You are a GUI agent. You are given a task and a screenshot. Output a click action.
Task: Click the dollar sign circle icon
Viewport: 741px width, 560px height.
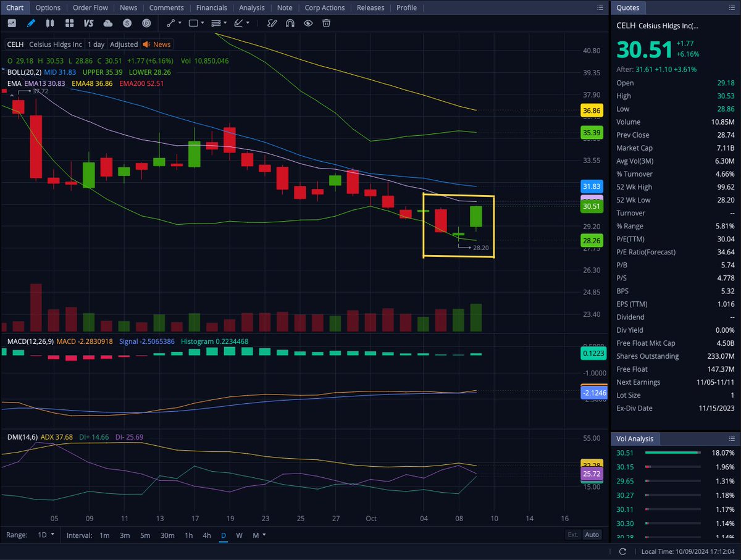pos(127,23)
